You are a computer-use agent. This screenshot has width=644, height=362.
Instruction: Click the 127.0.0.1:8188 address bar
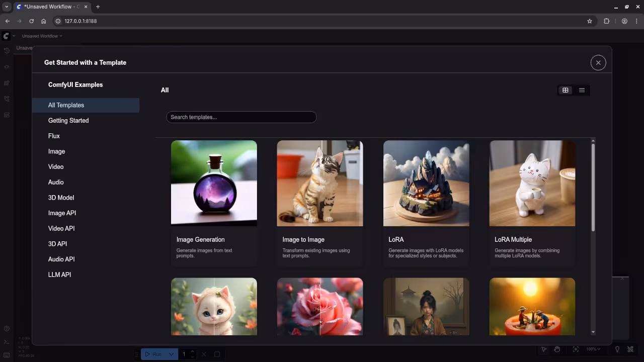pyautogui.click(x=324, y=21)
